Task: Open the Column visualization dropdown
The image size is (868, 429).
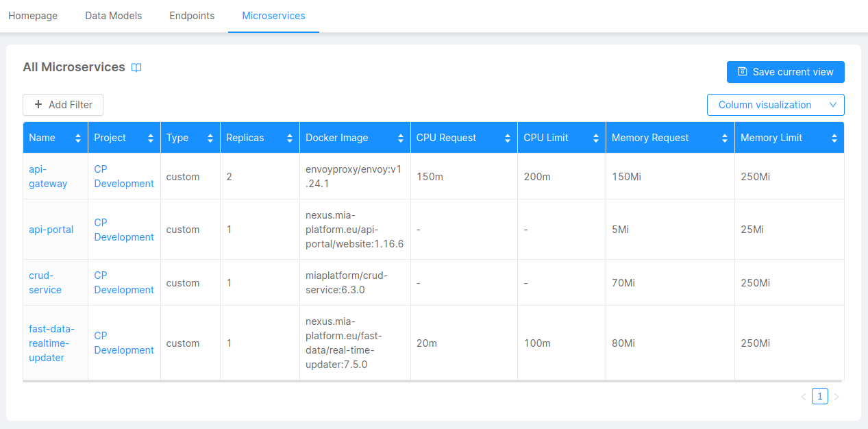Action: tap(775, 104)
